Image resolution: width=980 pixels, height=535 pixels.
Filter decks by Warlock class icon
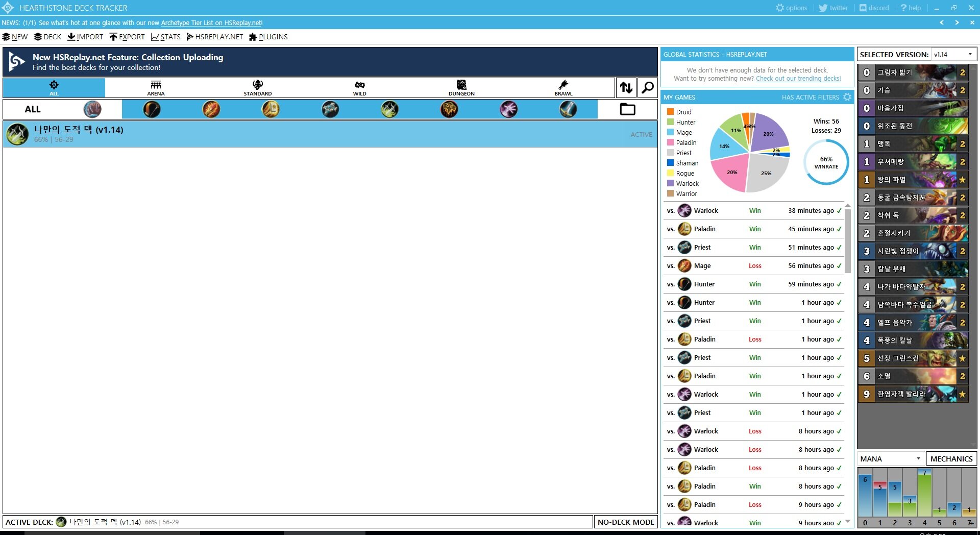tap(508, 109)
